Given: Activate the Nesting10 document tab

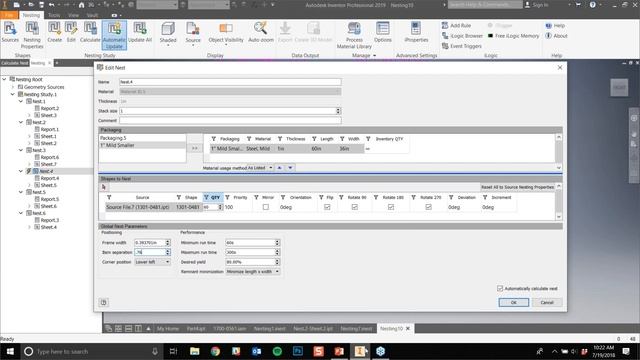Looking at the screenshot, I should tap(391, 329).
